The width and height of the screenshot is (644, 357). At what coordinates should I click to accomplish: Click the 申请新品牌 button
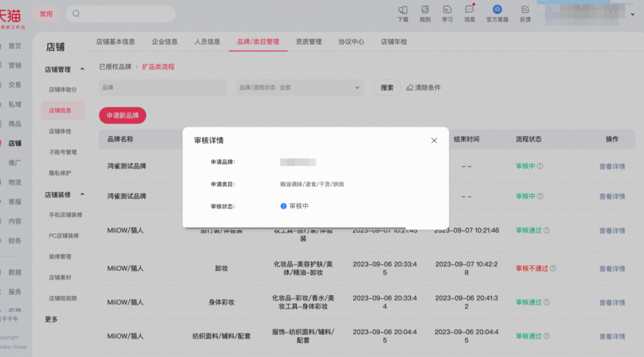pos(122,115)
